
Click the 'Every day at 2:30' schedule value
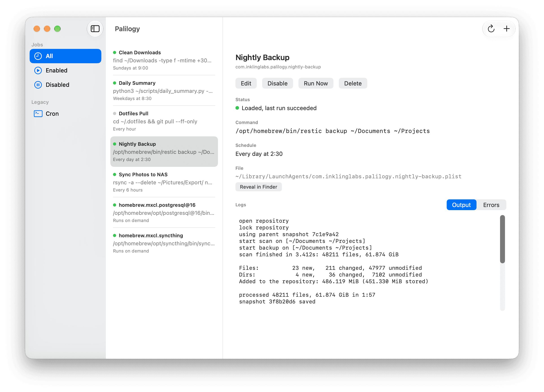coord(259,154)
